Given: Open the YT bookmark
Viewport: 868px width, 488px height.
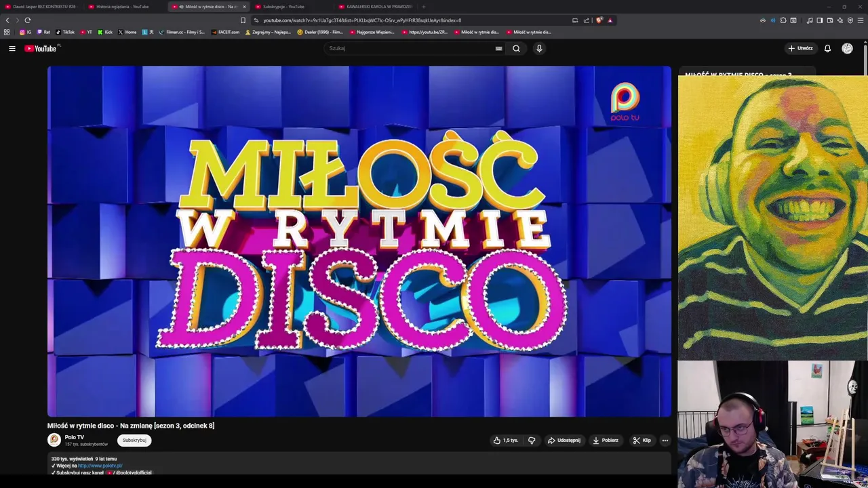Looking at the screenshot, I should 86,32.
